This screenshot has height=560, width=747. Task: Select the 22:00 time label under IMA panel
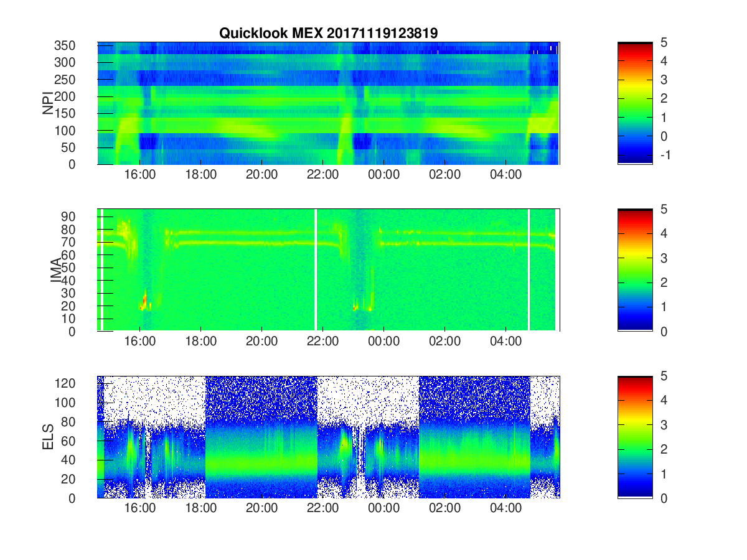(x=323, y=342)
